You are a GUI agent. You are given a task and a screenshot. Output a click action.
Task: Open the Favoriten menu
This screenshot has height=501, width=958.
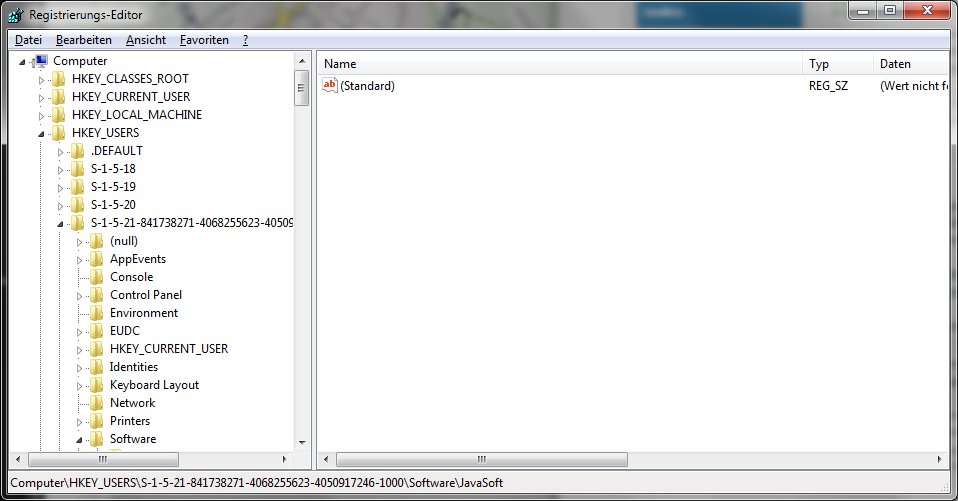(x=204, y=40)
